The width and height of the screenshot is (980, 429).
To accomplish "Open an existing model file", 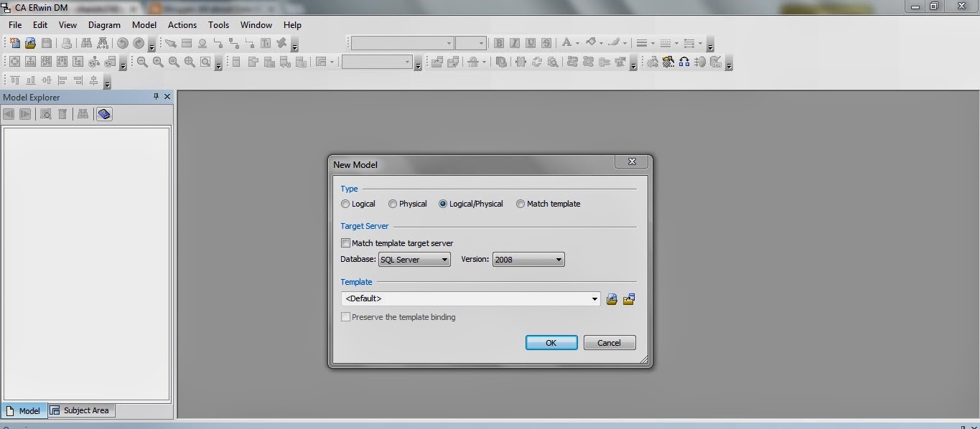I will coord(31,43).
